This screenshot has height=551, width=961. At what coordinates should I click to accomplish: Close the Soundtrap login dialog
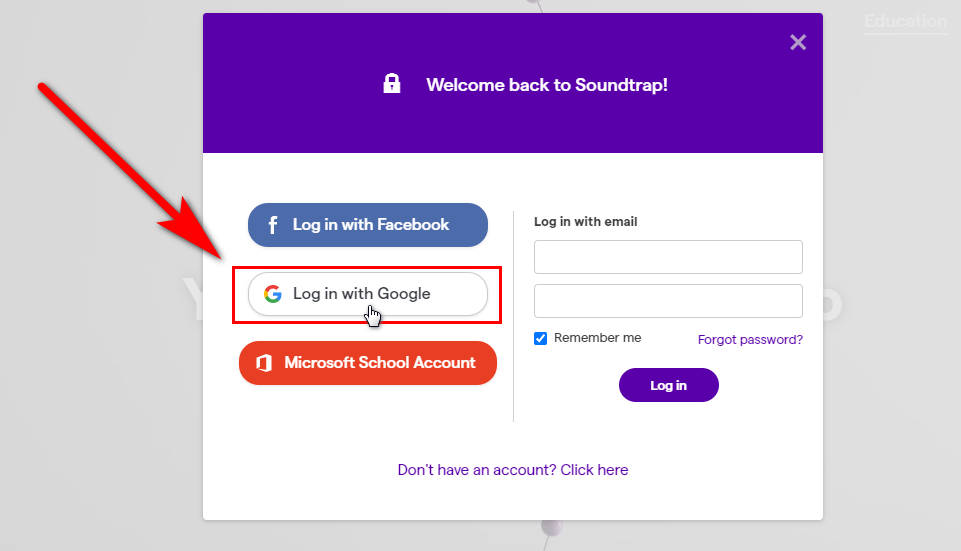tap(797, 42)
